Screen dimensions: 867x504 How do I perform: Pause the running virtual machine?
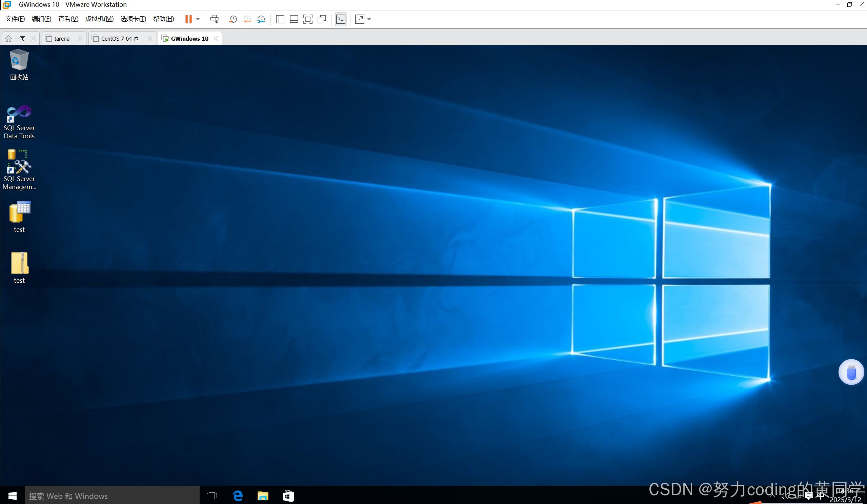click(188, 19)
